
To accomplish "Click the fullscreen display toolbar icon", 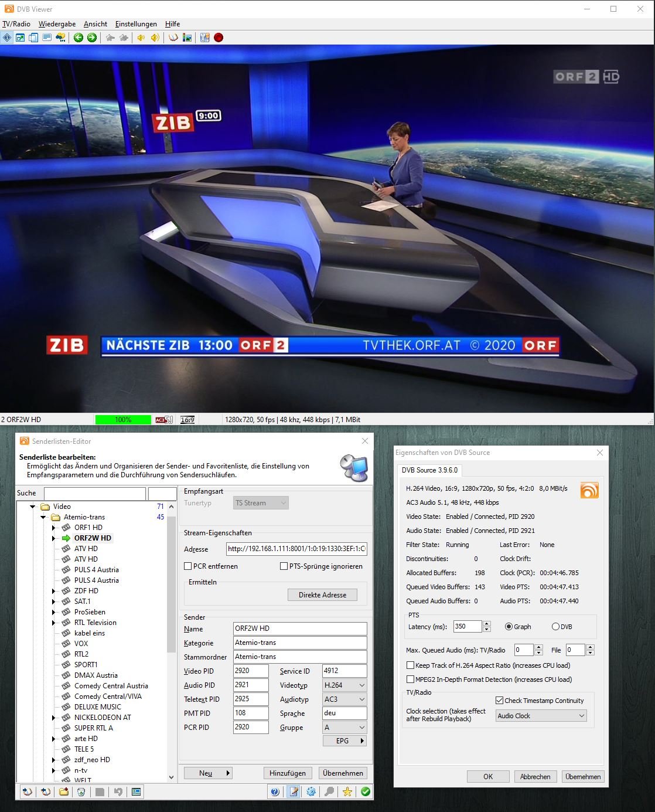I will tap(20, 38).
